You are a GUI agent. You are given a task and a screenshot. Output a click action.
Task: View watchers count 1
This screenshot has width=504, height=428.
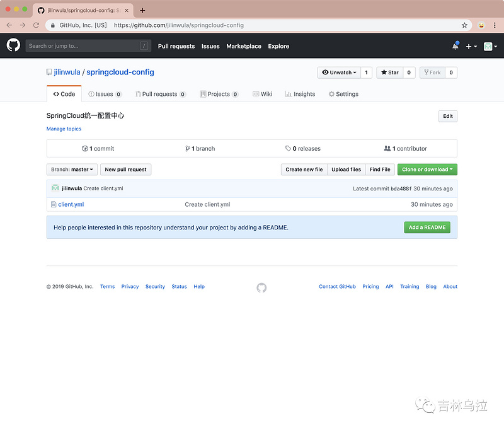pyautogui.click(x=366, y=72)
